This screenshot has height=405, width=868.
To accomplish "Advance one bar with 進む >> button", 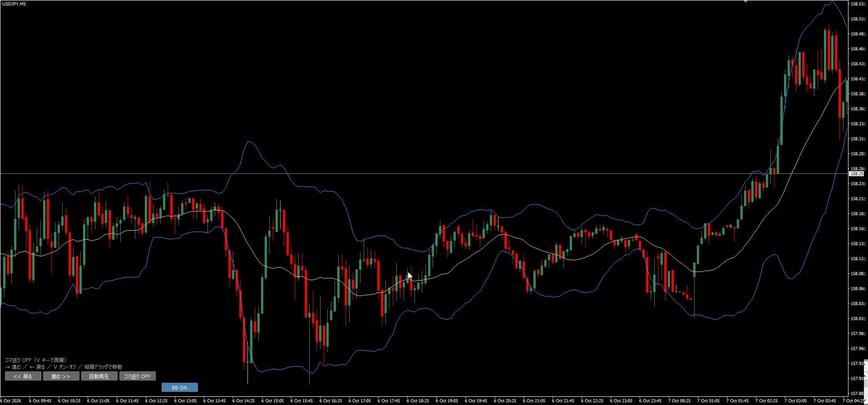I will (60, 376).
